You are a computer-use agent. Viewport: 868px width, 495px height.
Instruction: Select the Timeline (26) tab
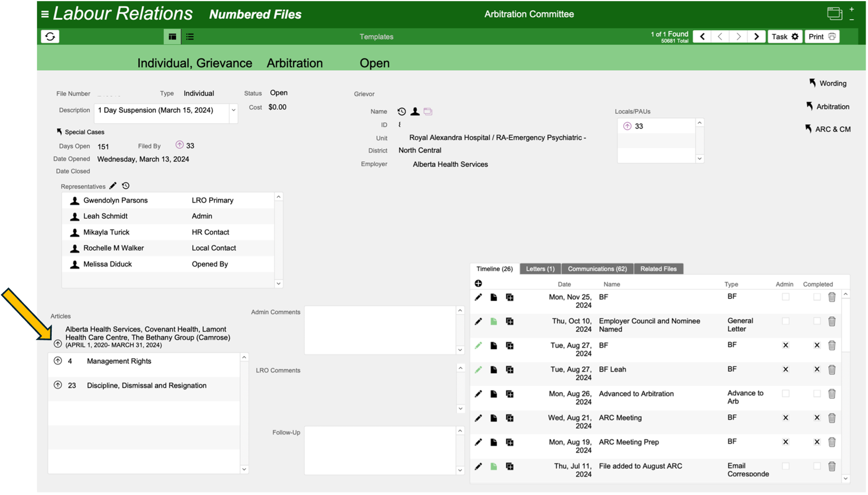[495, 269]
